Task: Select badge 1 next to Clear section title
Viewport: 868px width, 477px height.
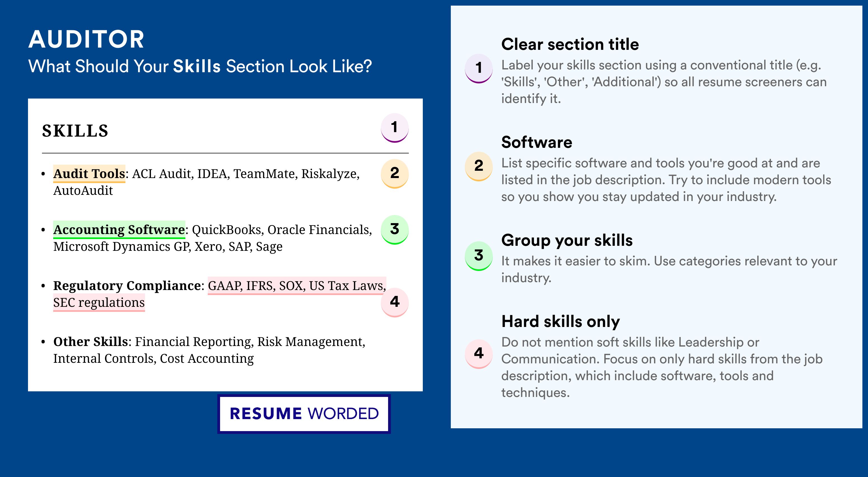Action: coord(479,68)
